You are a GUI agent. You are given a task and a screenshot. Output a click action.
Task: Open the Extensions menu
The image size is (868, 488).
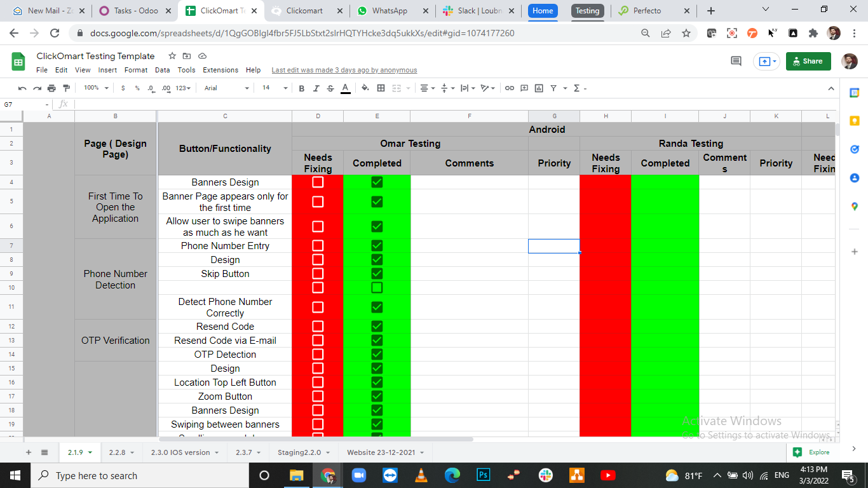tap(220, 70)
